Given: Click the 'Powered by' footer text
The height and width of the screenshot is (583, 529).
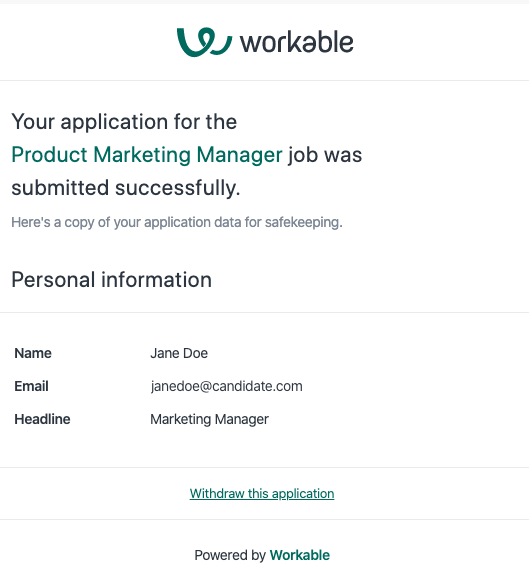Looking at the screenshot, I should (x=230, y=555).
